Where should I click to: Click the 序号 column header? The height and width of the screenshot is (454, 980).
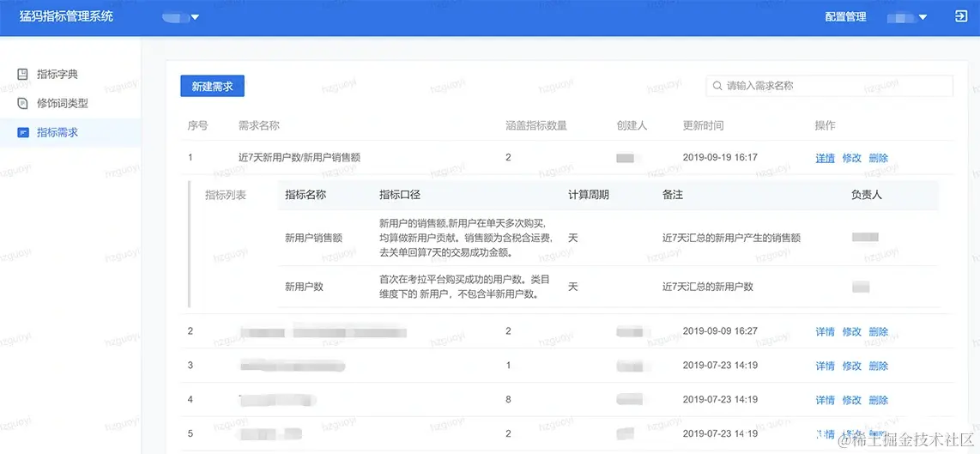[x=197, y=125]
